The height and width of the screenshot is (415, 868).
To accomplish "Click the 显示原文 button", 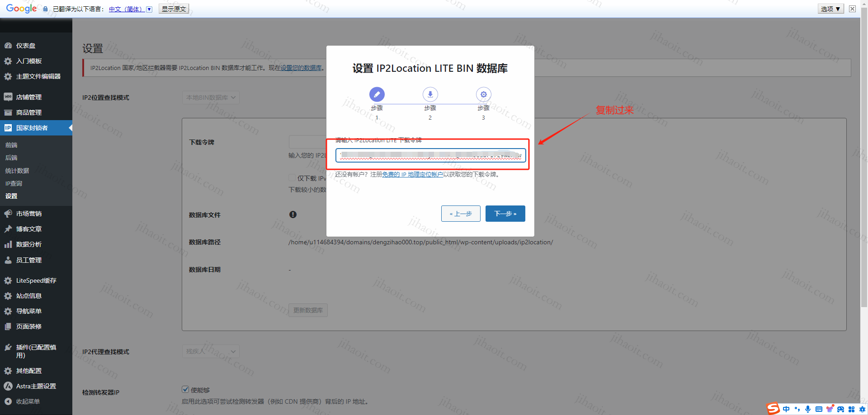I will tap(174, 9).
